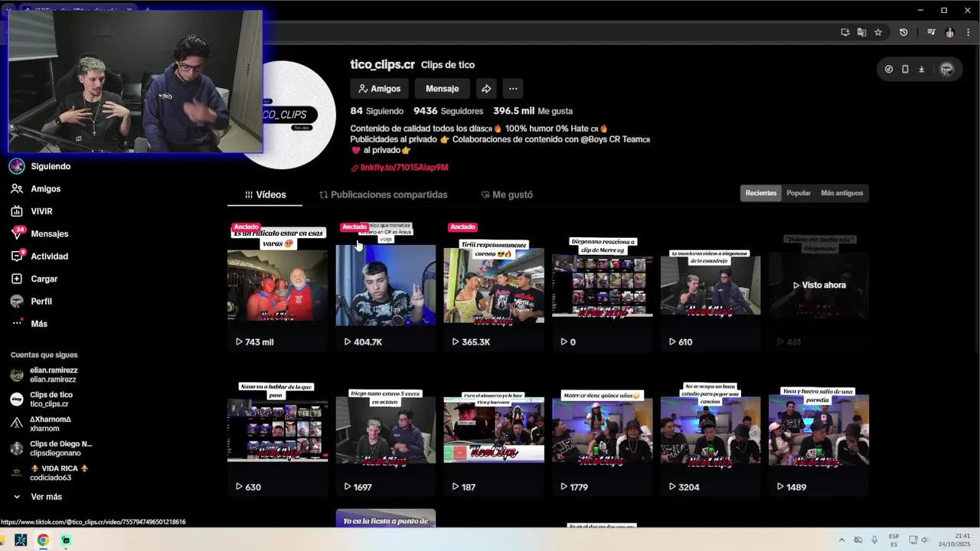Open Actividad notifications

(40, 256)
